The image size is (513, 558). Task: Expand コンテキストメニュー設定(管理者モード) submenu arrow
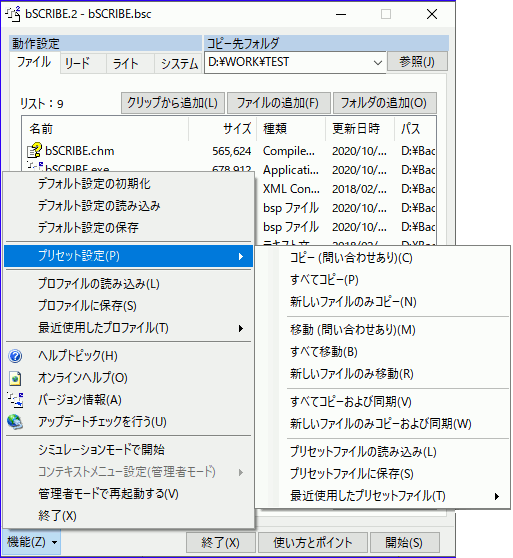[241, 473]
